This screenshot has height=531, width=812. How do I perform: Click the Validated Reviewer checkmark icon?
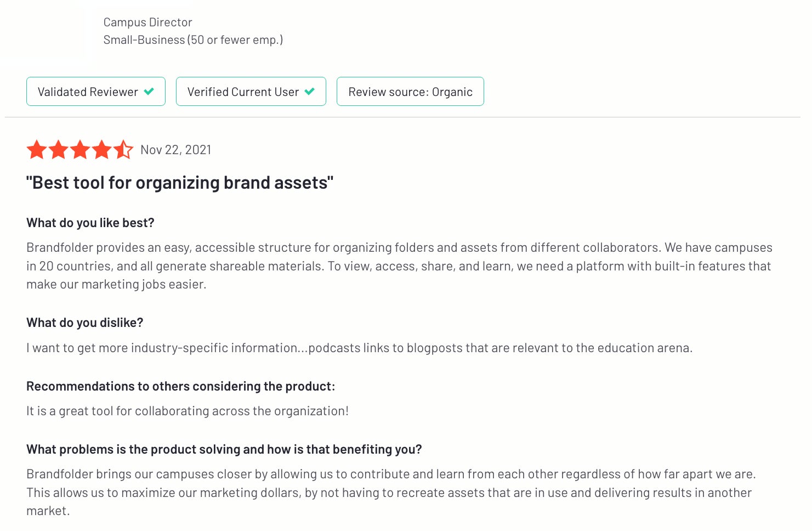point(149,92)
